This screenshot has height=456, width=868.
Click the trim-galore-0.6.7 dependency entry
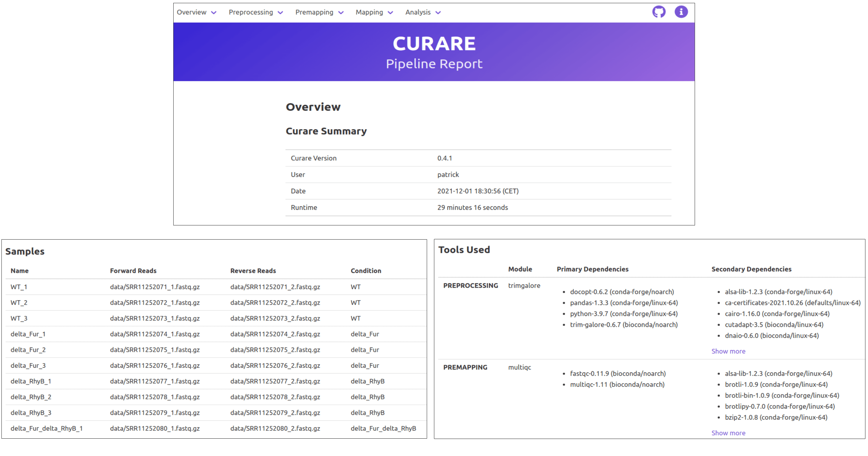pos(624,325)
